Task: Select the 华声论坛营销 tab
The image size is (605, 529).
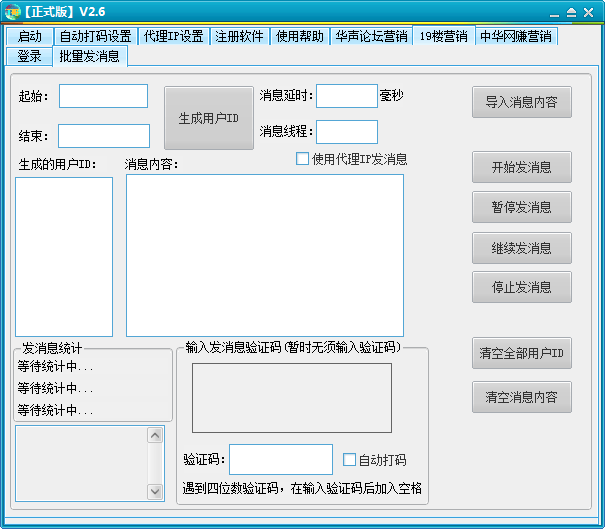Action: [371, 36]
